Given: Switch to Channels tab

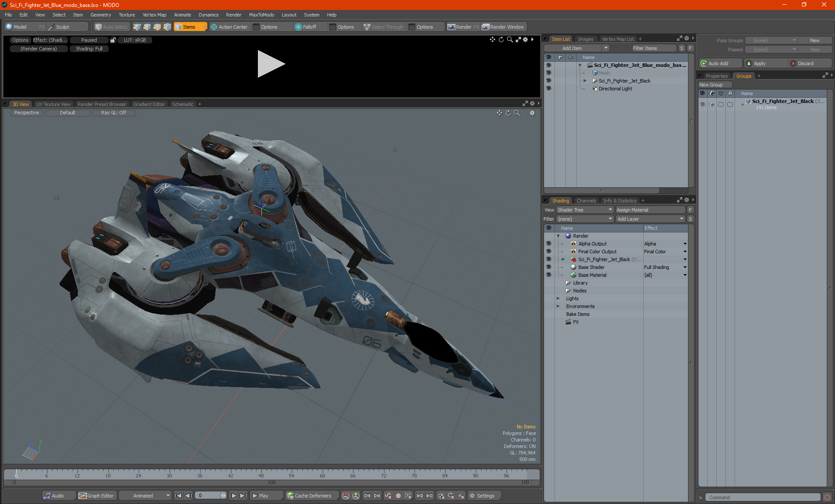Looking at the screenshot, I should point(586,201).
